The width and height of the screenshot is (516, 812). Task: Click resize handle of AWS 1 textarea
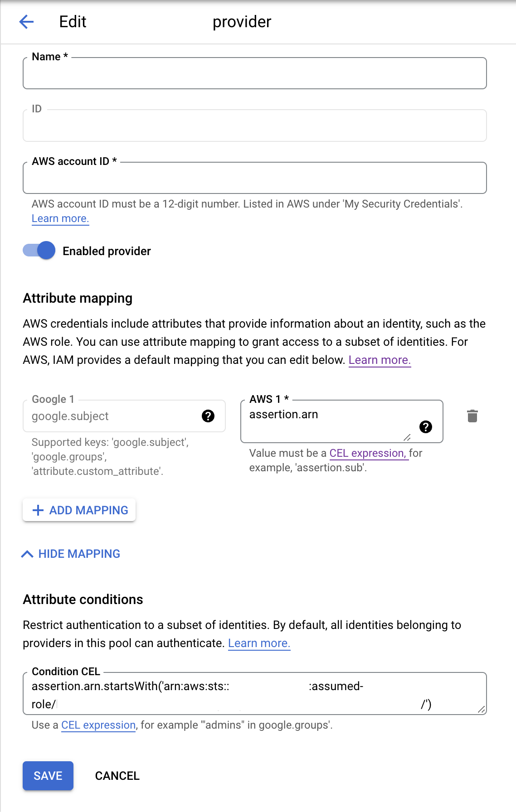pyautogui.click(x=407, y=437)
